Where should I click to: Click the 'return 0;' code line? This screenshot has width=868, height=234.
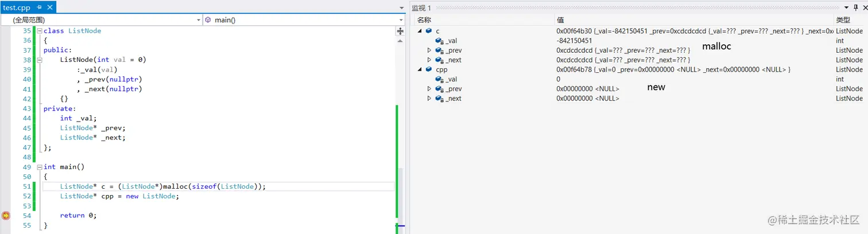[x=78, y=216]
